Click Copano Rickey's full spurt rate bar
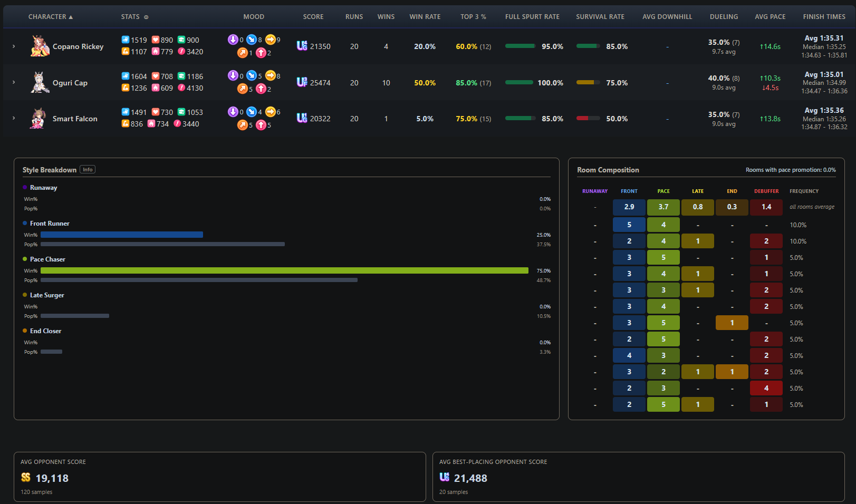 coord(520,46)
